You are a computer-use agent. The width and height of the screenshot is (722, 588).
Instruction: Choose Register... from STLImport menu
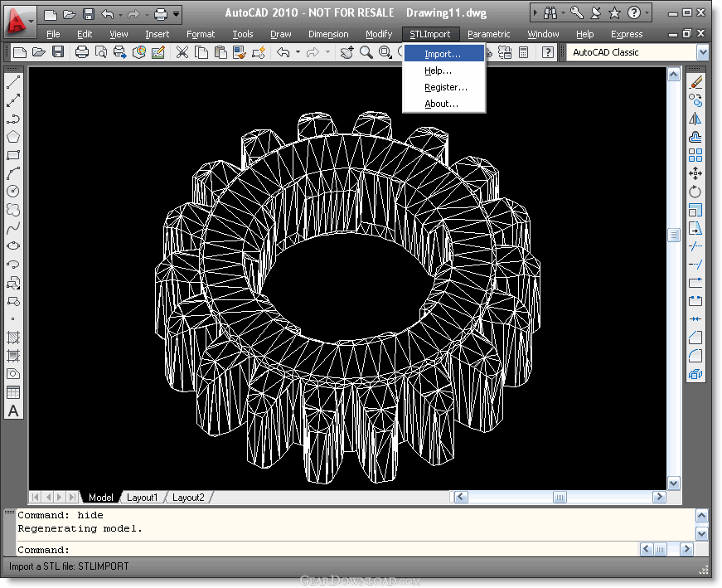(x=443, y=87)
